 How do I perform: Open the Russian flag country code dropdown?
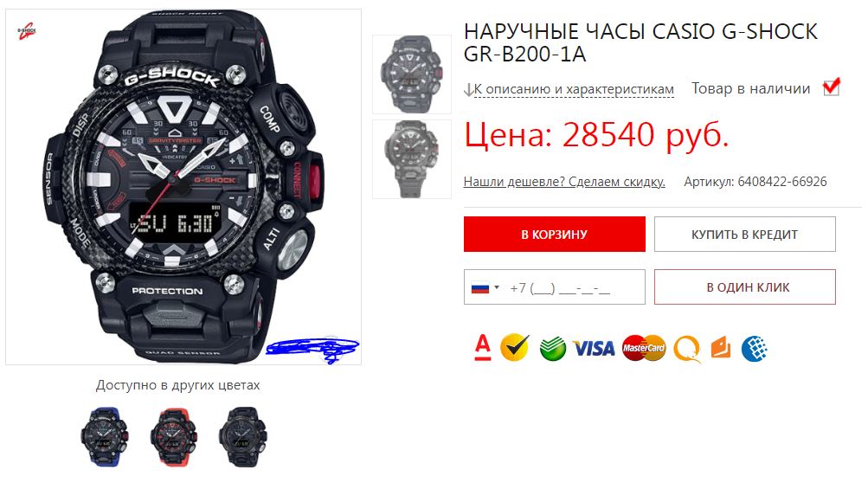click(485, 288)
